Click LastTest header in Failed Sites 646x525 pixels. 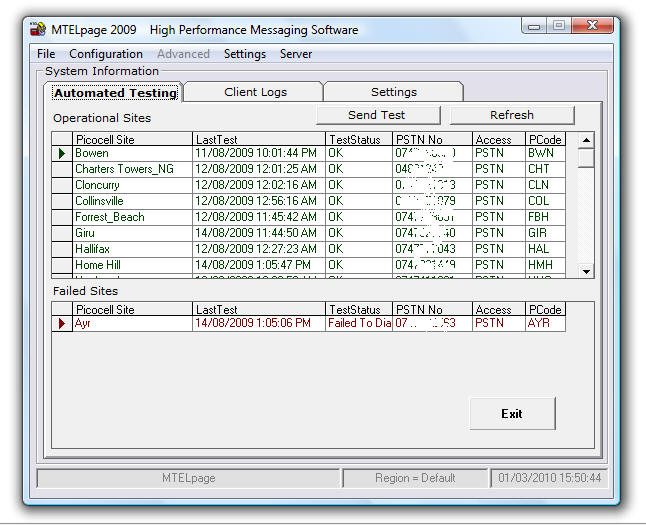click(x=259, y=309)
